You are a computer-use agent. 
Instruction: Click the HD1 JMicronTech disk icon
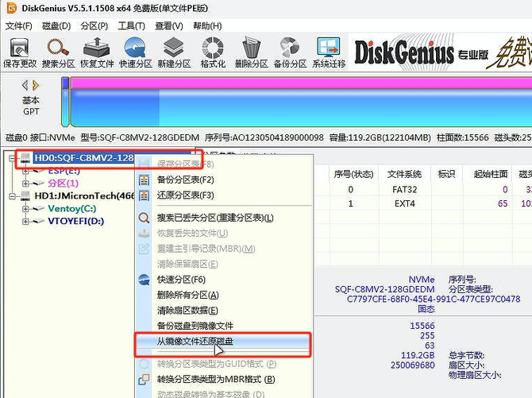click(25, 195)
